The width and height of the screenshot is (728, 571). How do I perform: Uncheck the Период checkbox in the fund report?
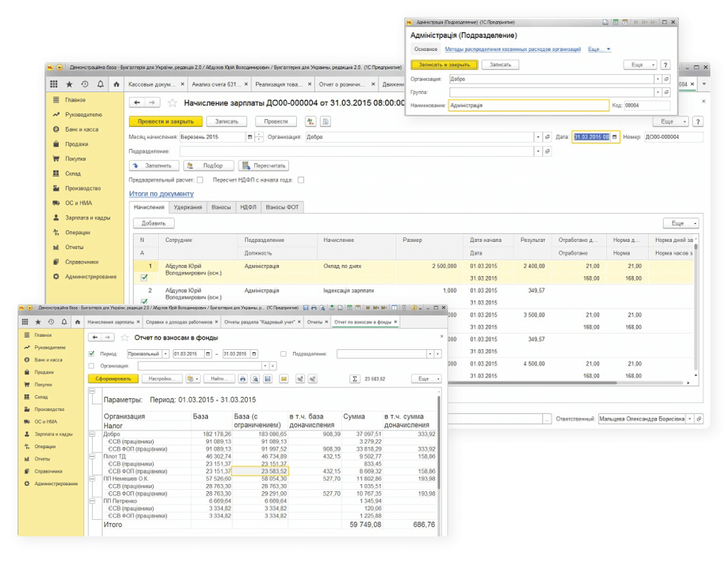pyautogui.click(x=92, y=354)
